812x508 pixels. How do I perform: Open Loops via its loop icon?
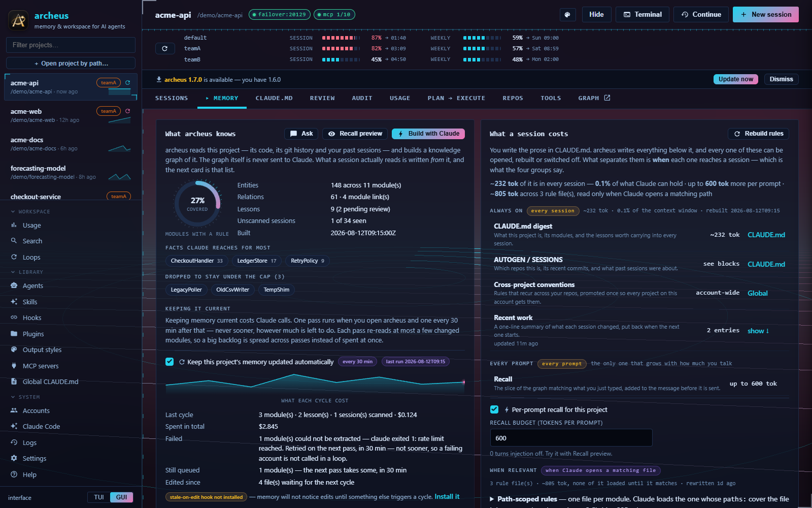(x=14, y=257)
